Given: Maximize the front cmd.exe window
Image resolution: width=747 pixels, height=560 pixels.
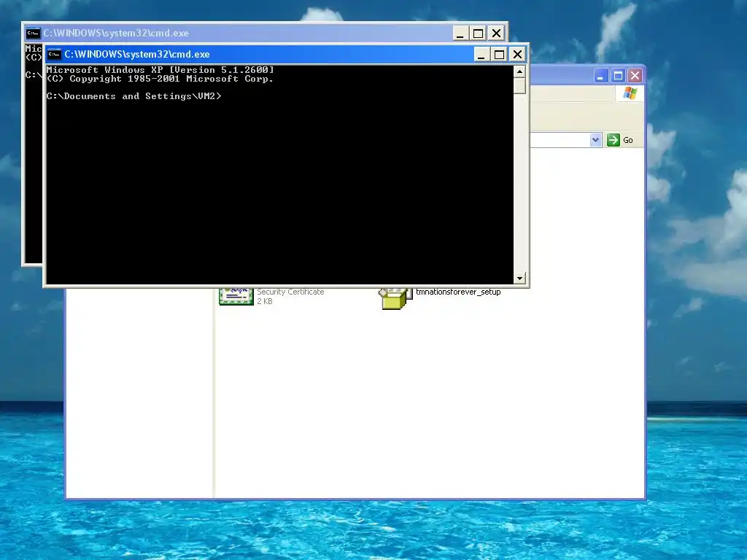Looking at the screenshot, I should pyautogui.click(x=499, y=54).
